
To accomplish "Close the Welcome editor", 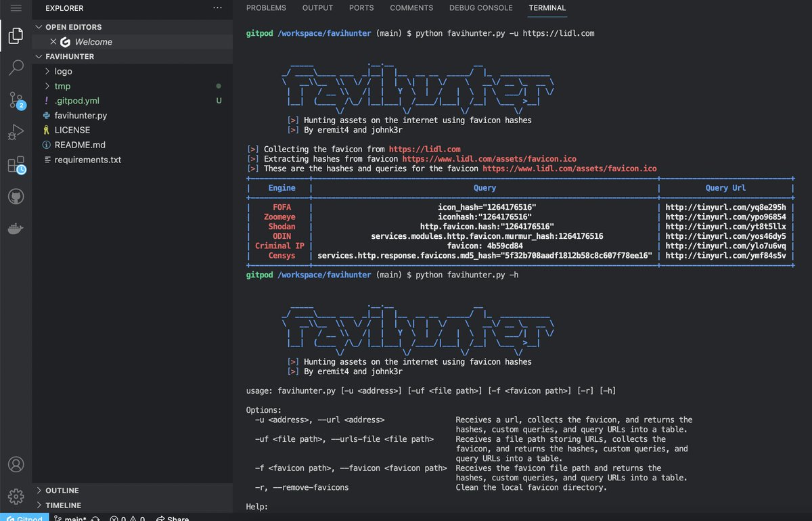I will pos(53,42).
